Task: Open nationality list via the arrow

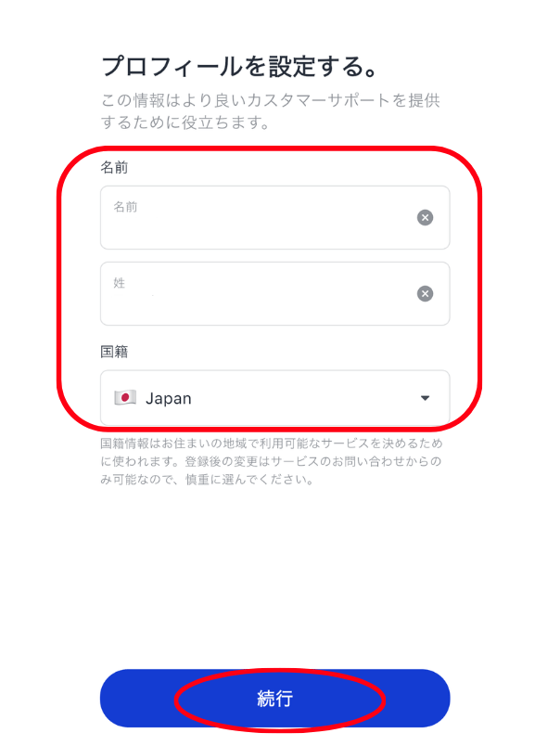Action: coord(425,398)
